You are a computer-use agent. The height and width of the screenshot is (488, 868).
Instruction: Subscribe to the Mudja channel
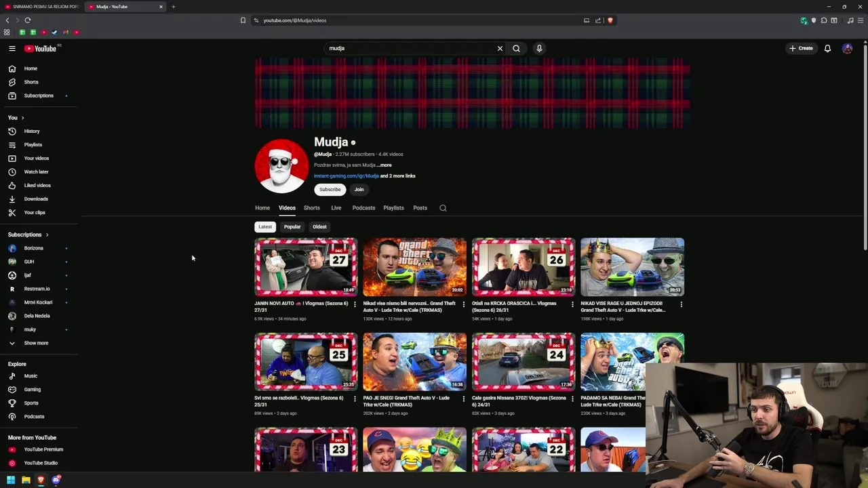pos(330,189)
